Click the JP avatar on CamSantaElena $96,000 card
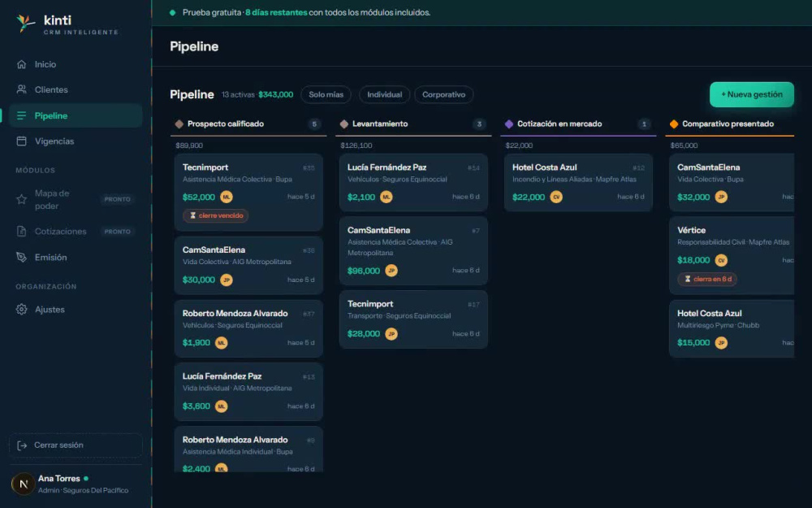Viewport: 812px width, 508px height. pos(391,271)
